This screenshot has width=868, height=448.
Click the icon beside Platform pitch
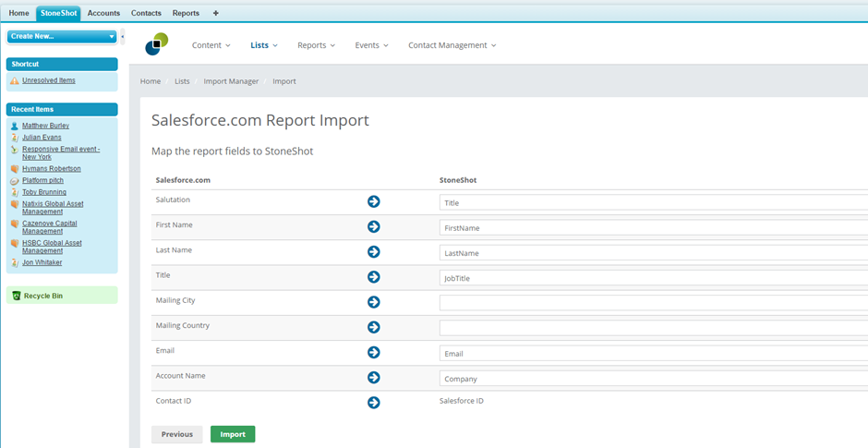[15, 181]
